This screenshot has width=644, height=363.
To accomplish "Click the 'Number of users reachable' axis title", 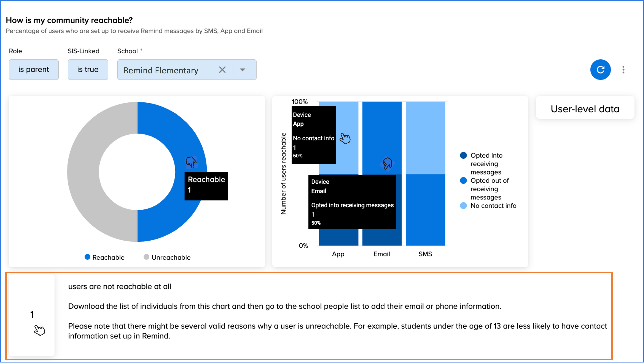I will pyautogui.click(x=283, y=173).
